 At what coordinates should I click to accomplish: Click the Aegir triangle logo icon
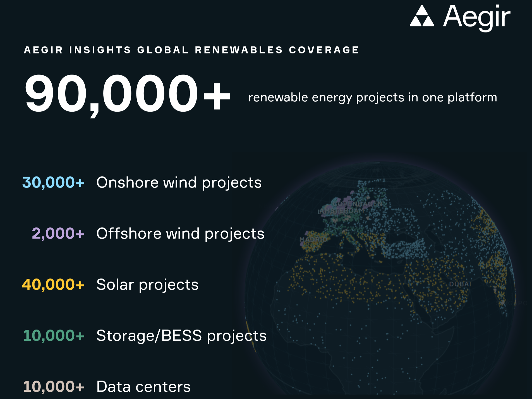[422, 16]
